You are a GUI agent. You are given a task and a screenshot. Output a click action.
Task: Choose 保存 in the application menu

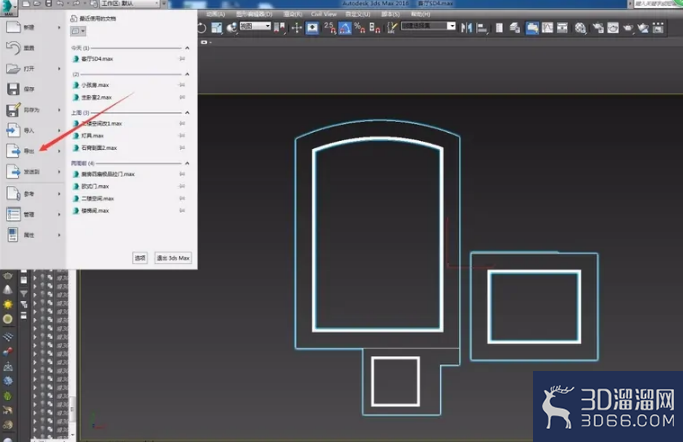tap(31, 89)
